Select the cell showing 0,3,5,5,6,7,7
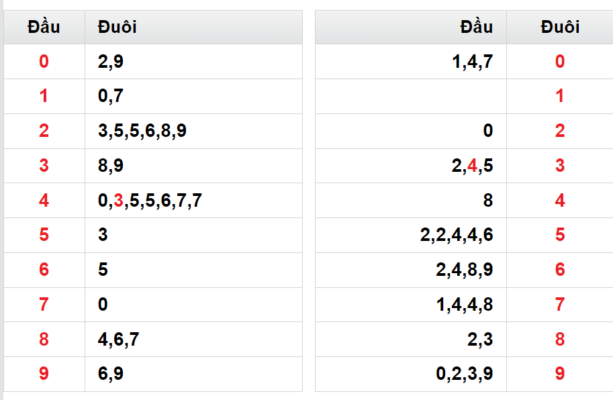 click(194, 200)
